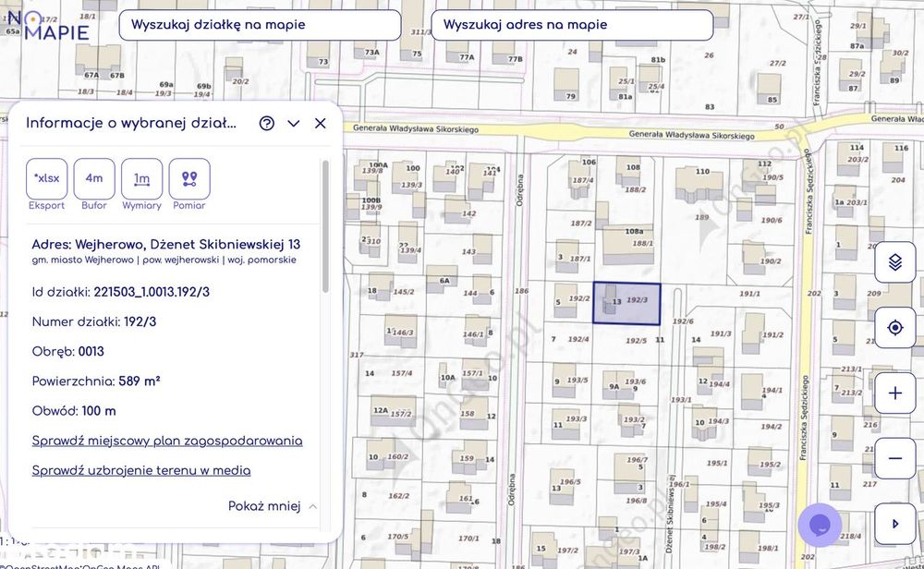The height and width of the screenshot is (569, 924).
Task: Open the map layers button
Action: click(x=895, y=261)
